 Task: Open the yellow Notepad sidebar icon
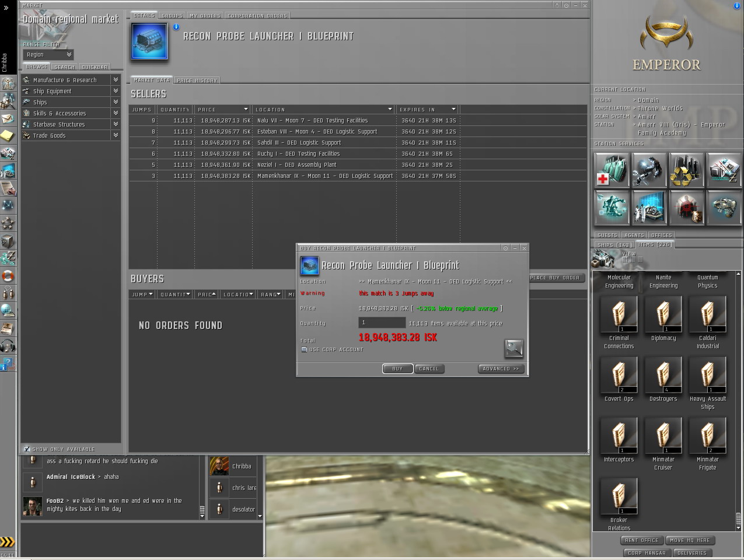[8, 136]
